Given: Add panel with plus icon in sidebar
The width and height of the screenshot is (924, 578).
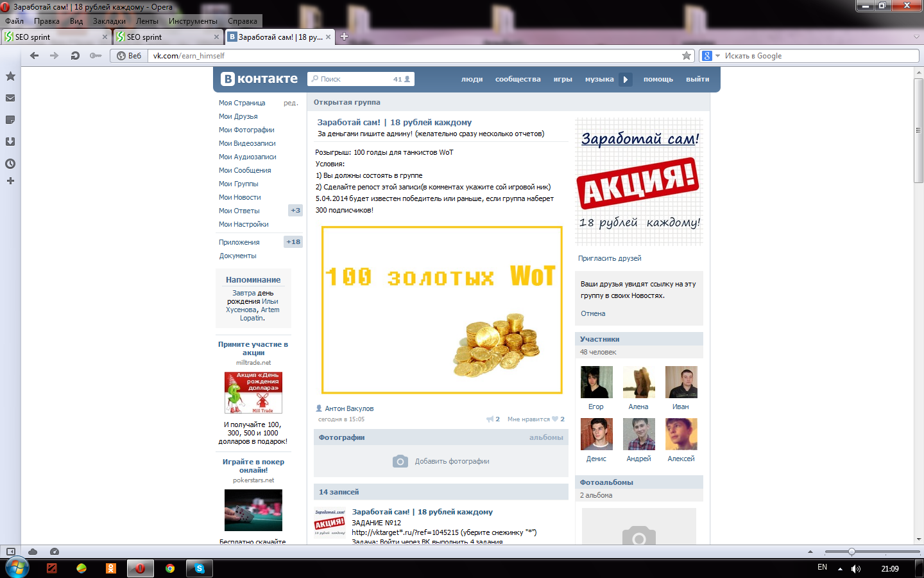Looking at the screenshot, I should 10,181.
